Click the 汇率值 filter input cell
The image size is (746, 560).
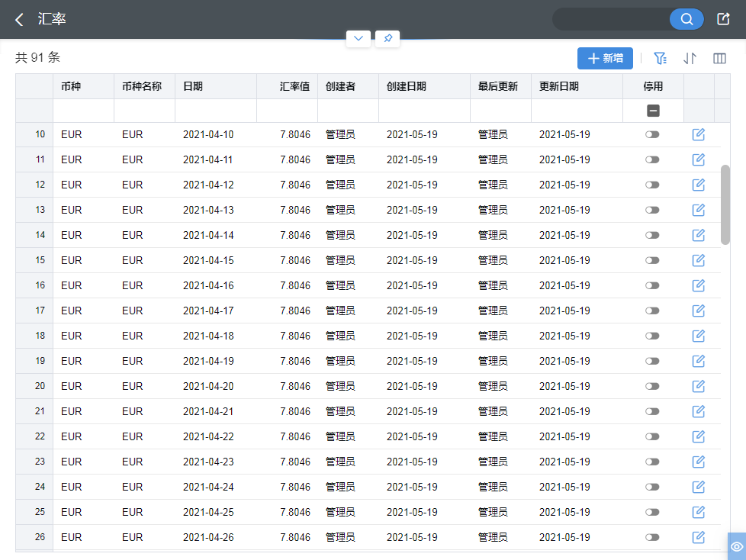(288, 111)
